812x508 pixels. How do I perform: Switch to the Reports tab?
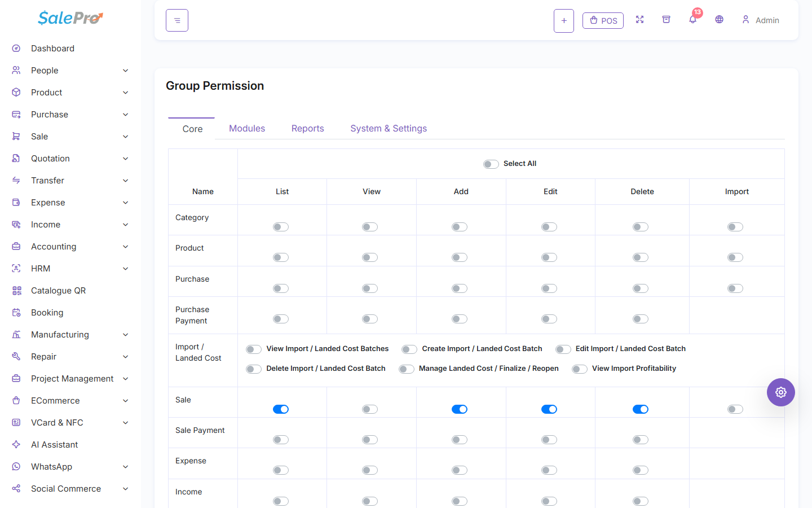click(x=308, y=129)
